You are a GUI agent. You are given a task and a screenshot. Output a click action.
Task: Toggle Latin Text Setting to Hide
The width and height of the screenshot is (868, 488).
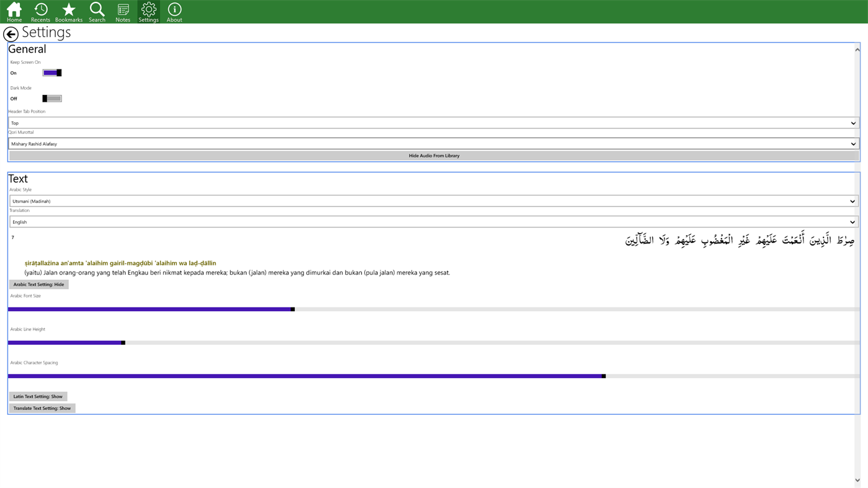[x=38, y=396]
